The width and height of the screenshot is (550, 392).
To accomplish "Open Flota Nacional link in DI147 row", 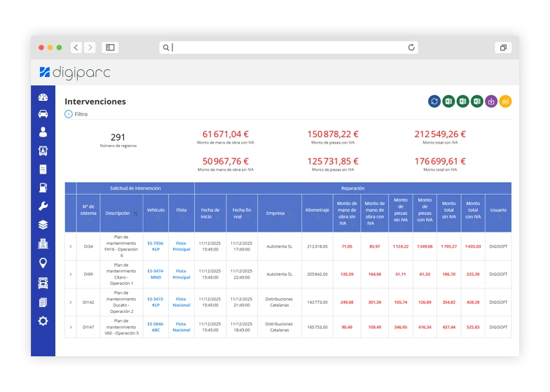I will pyautogui.click(x=181, y=327).
